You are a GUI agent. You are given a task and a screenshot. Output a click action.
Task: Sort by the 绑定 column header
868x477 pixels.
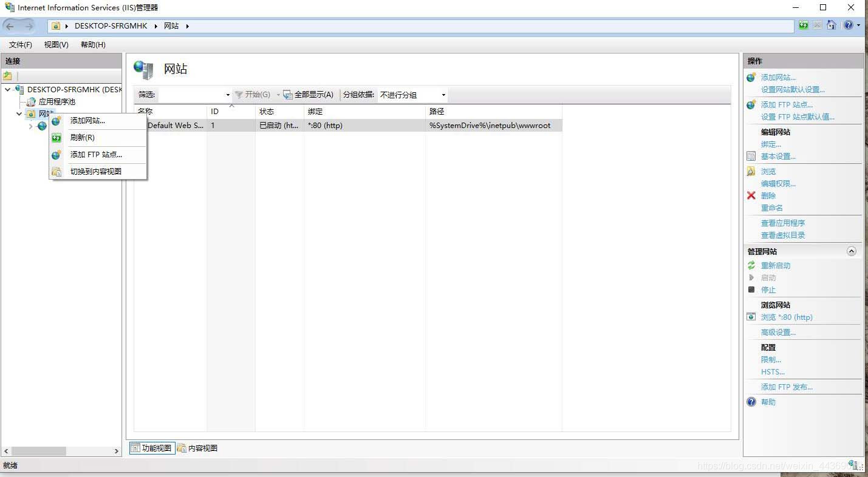pos(364,112)
